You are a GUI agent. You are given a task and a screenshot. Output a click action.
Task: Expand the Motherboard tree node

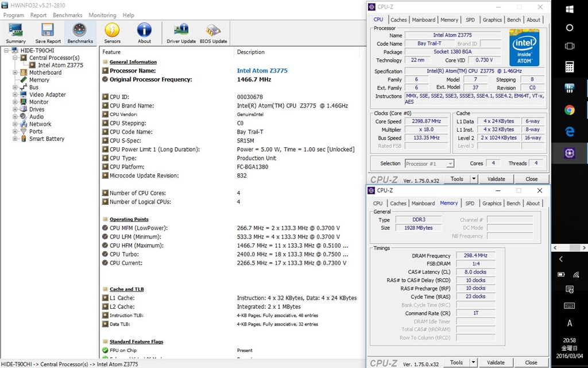click(x=15, y=73)
